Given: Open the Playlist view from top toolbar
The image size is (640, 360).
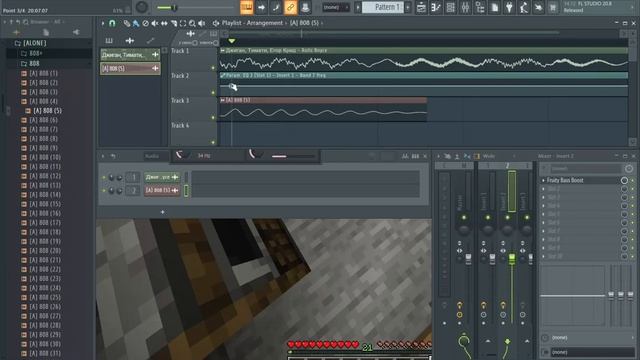Looking at the screenshot, I should point(421,7).
